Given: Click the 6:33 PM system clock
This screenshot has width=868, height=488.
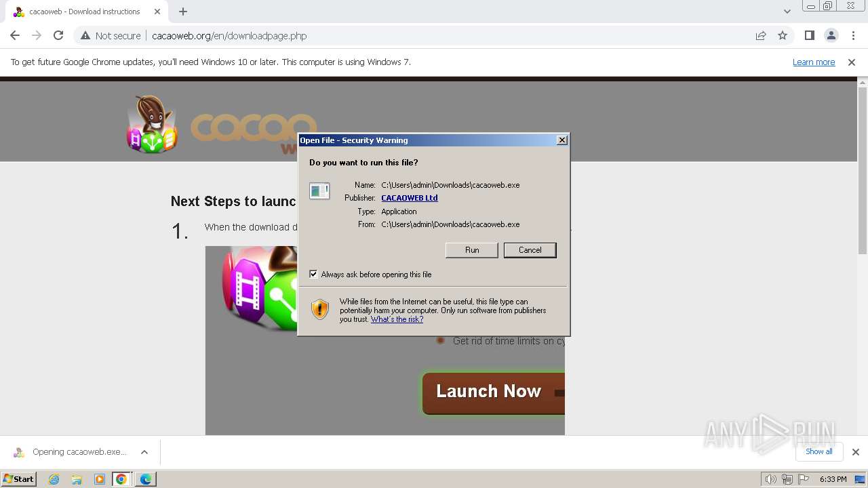Looking at the screenshot, I should pos(833,479).
